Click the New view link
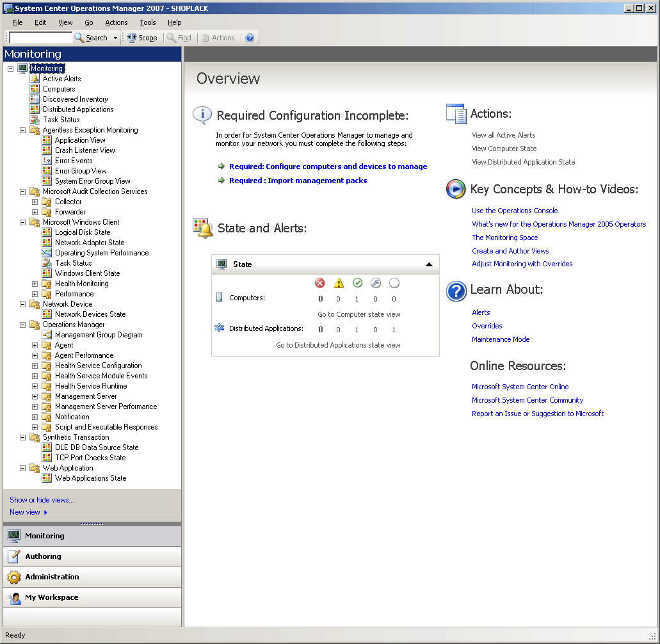 [25, 512]
